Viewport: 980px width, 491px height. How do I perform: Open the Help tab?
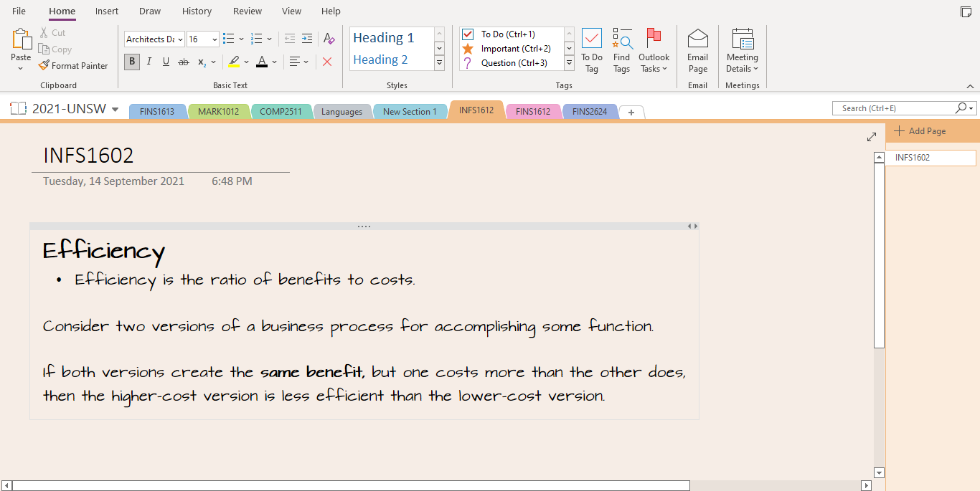point(331,11)
